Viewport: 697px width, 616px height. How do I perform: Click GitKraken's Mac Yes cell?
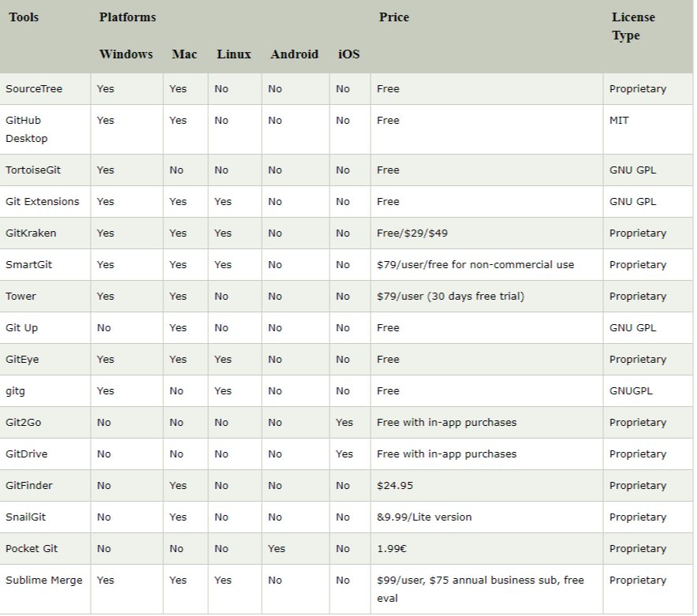(x=178, y=233)
